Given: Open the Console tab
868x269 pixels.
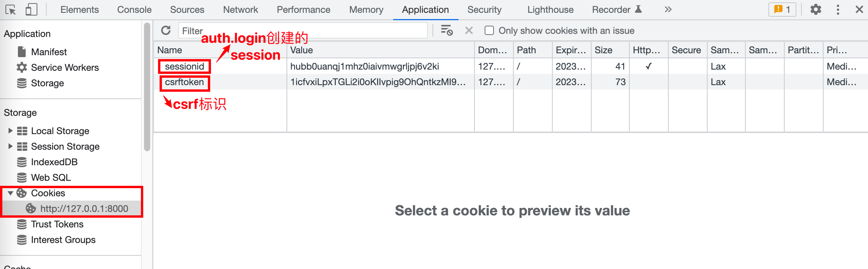Looking at the screenshot, I should (x=134, y=10).
